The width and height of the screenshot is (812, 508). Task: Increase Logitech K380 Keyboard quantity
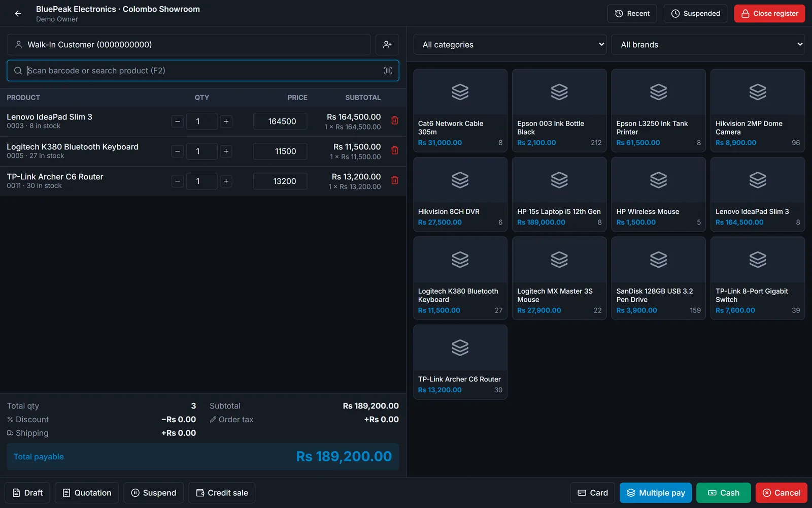[226, 151]
